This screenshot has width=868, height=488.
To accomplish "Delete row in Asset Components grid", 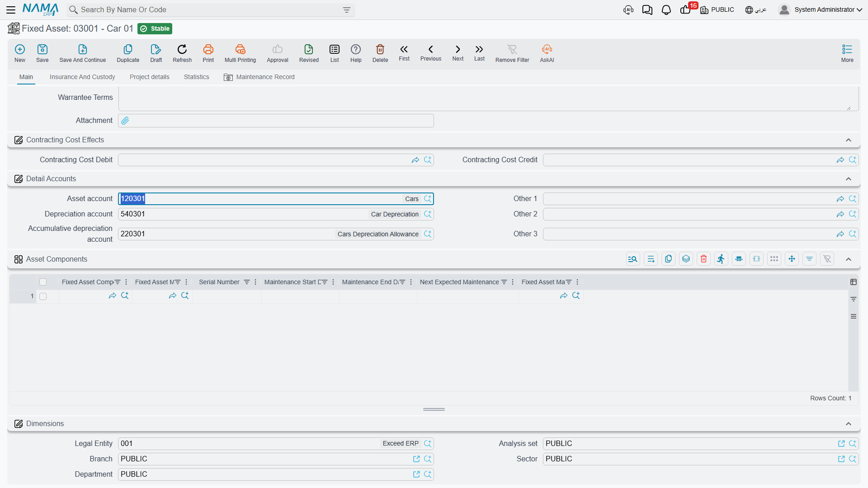I will pyautogui.click(x=703, y=259).
